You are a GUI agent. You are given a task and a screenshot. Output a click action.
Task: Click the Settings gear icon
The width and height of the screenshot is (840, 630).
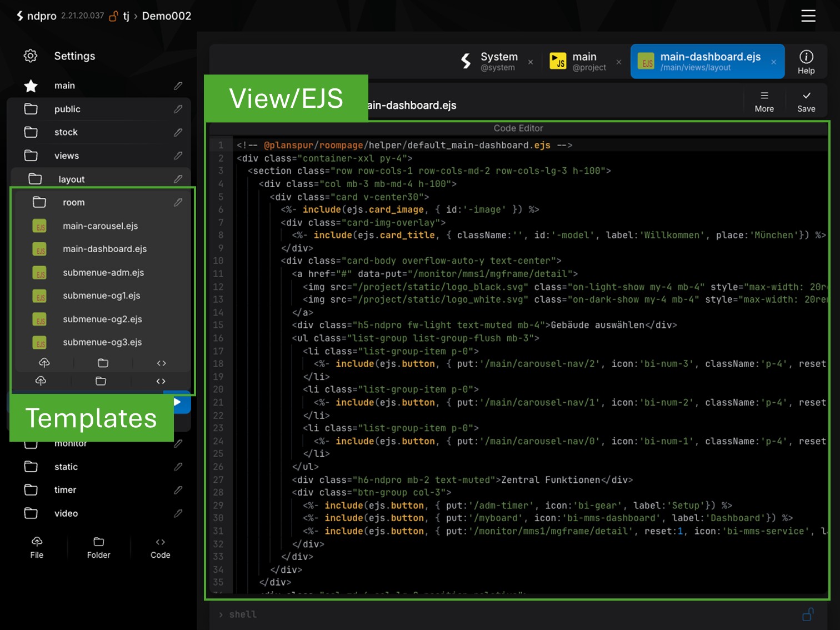point(31,56)
